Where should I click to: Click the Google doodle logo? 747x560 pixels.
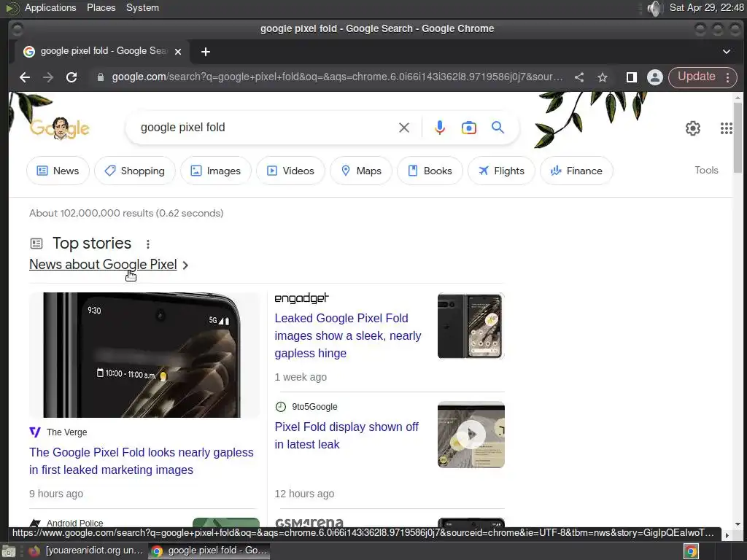60,128
